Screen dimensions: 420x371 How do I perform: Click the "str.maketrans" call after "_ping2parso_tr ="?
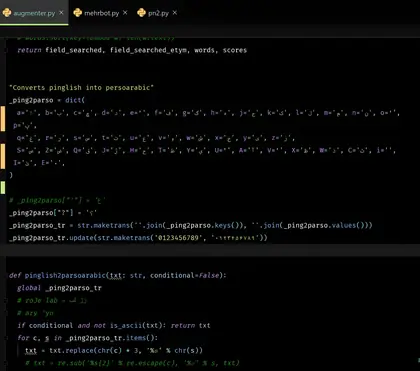click(x=103, y=225)
